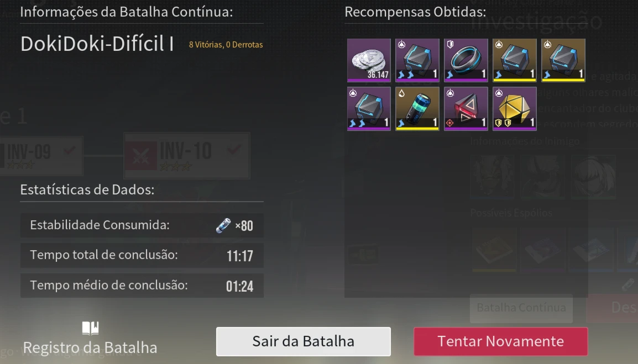
Task: Open Registro da Batalha log
Action: [x=90, y=348]
